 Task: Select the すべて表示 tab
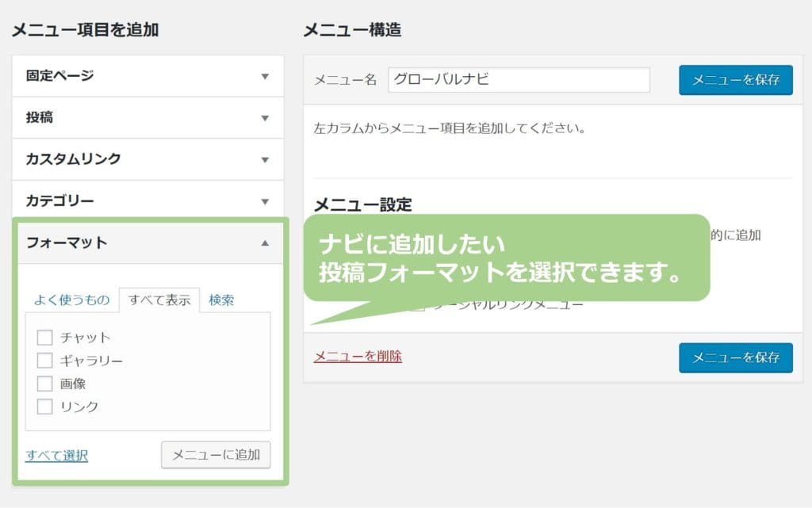[x=159, y=300]
